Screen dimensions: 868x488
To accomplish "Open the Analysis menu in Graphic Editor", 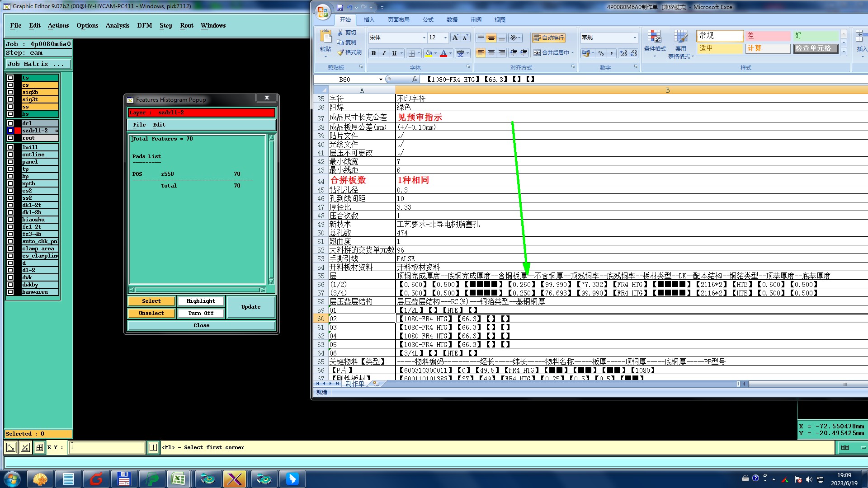I will tap(118, 26).
